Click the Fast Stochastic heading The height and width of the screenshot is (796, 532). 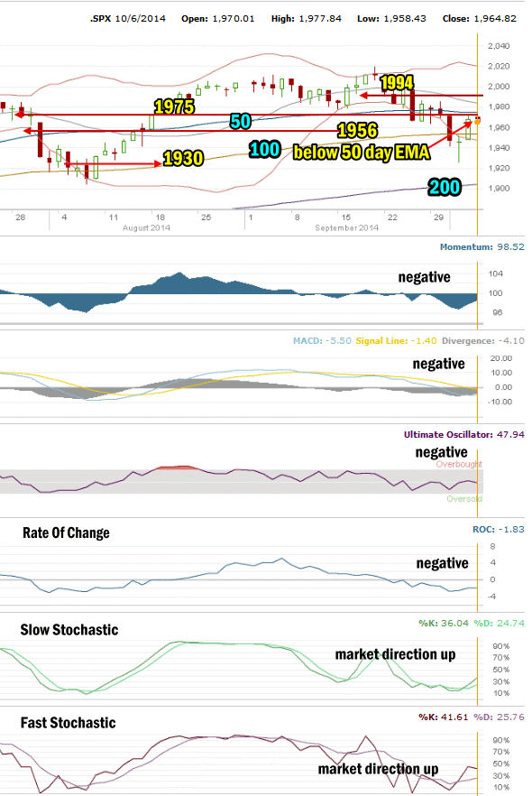click(x=68, y=723)
